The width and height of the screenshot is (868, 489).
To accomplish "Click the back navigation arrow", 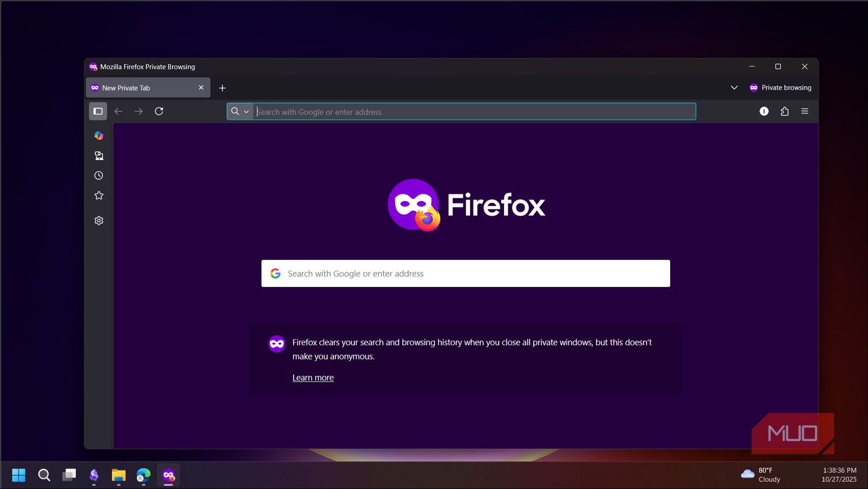I will 118,111.
